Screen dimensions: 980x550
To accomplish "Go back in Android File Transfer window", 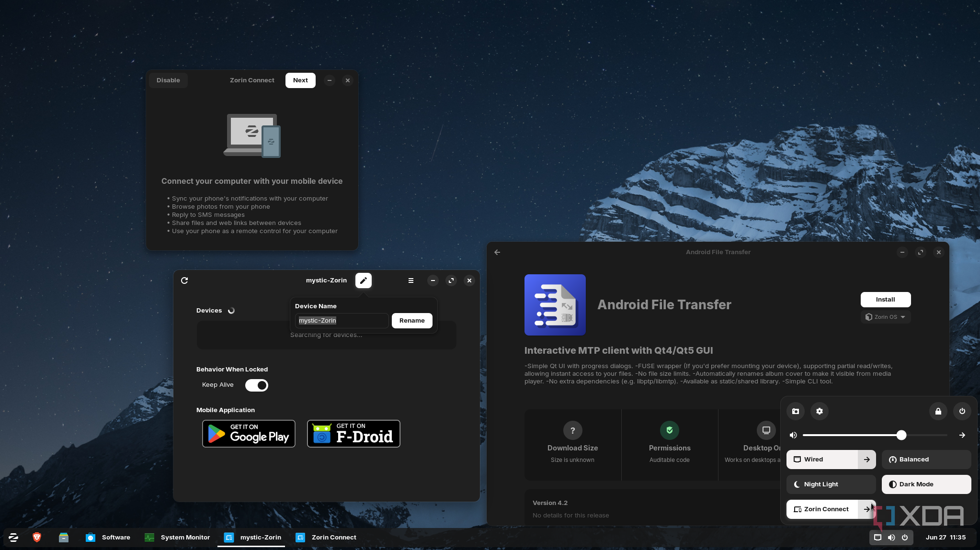I will [x=497, y=252].
